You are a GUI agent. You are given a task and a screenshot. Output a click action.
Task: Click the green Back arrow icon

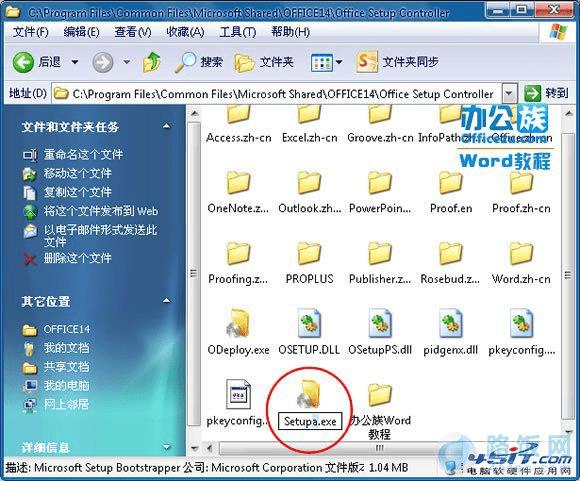tap(23, 62)
